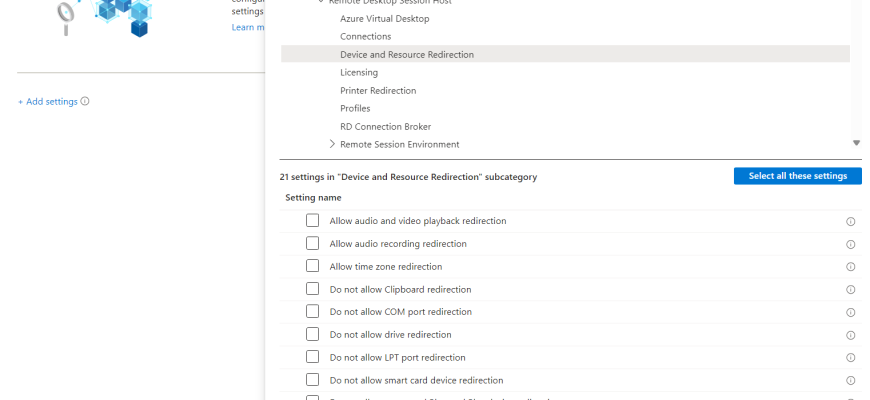870x400 pixels.
Task: Click info icon for time zone redirection
Action: click(x=851, y=267)
